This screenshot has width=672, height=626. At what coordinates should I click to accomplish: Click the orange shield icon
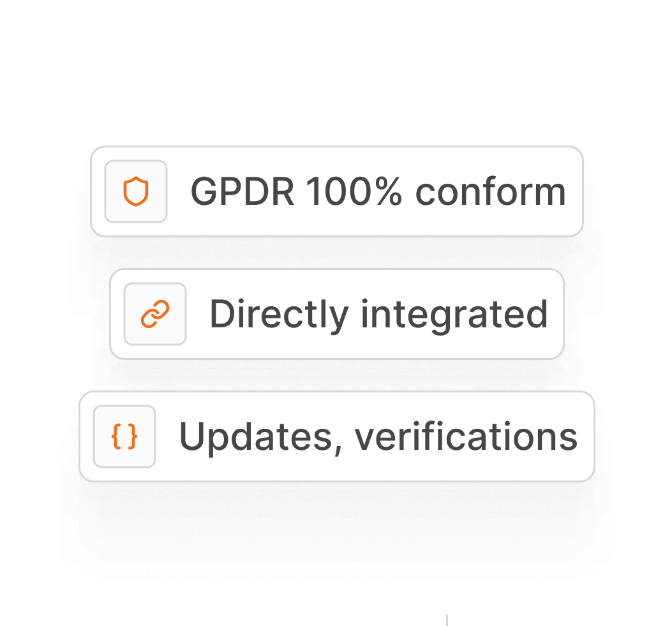136,191
